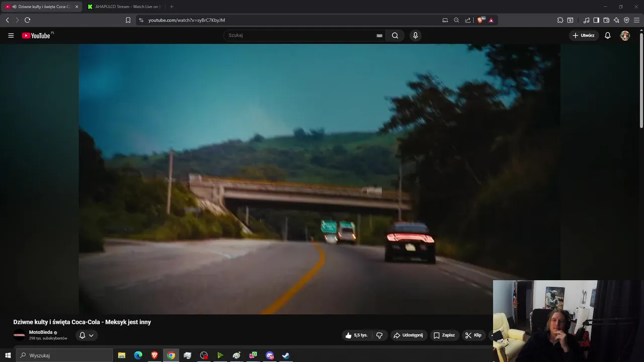Open Brave browser from the taskbar
This screenshot has width=644, height=362.
tap(154, 355)
